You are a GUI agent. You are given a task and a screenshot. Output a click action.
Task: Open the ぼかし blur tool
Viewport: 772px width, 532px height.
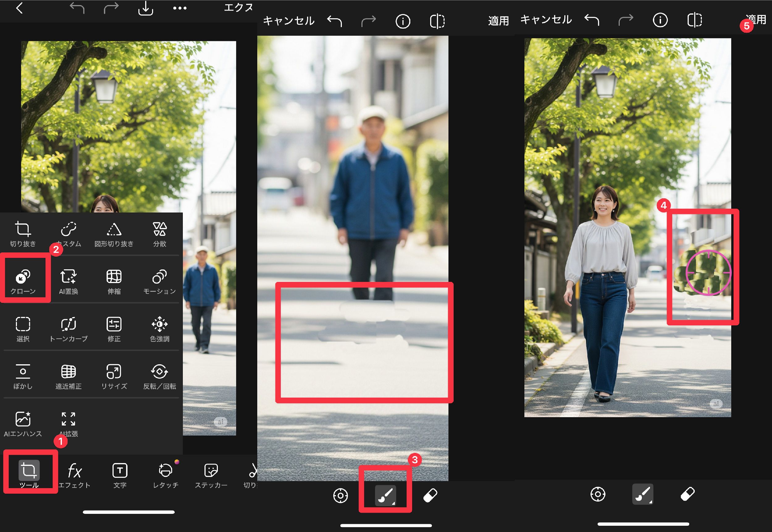23,377
